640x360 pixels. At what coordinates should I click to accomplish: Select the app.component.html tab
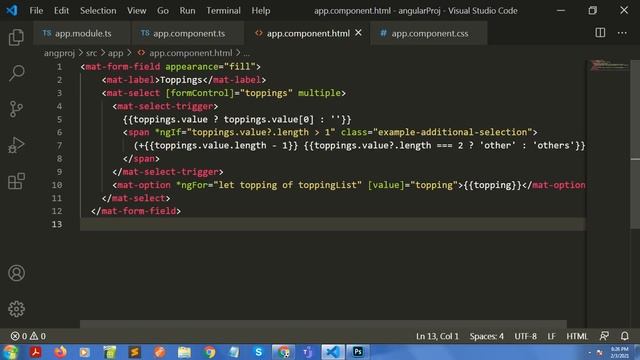(308, 33)
